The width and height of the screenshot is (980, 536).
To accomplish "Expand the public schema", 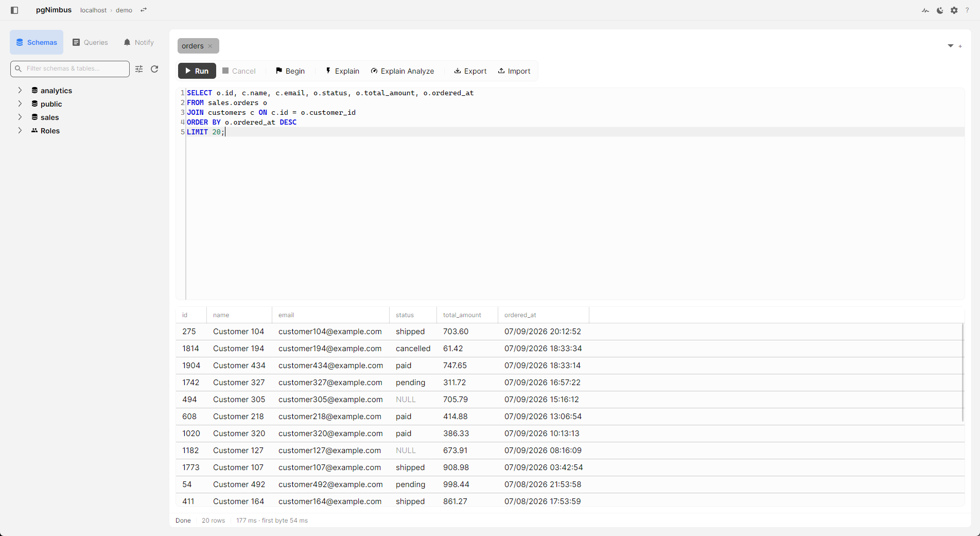I will pyautogui.click(x=20, y=103).
